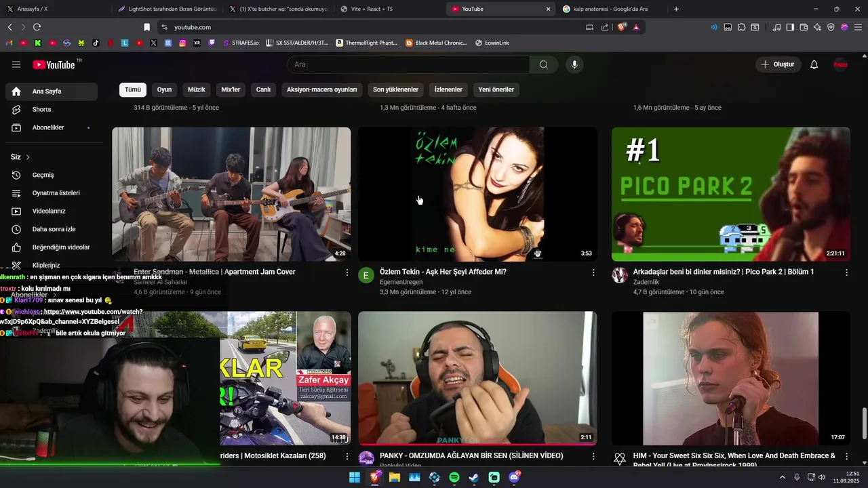
Task: Open options menu for Motosiklet Kazaları video
Action: click(347, 457)
